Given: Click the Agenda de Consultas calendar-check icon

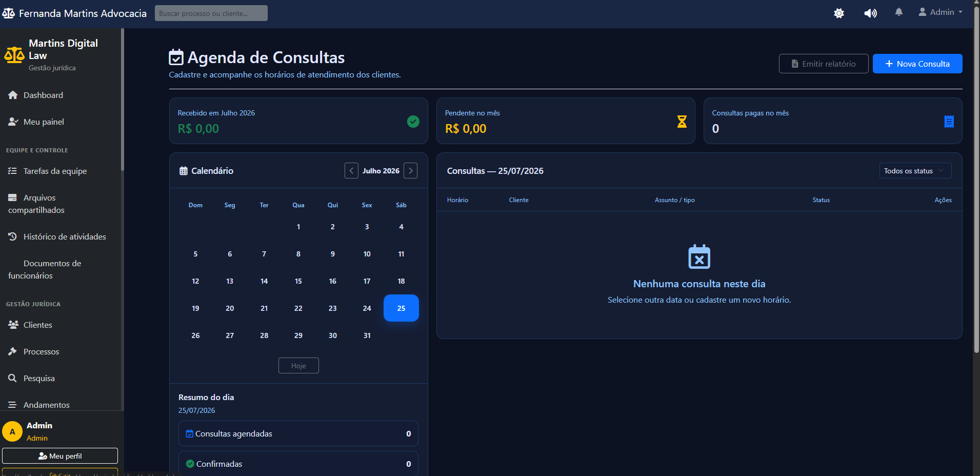Looking at the screenshot, I should pyautogui.click(x=176, y=57).
